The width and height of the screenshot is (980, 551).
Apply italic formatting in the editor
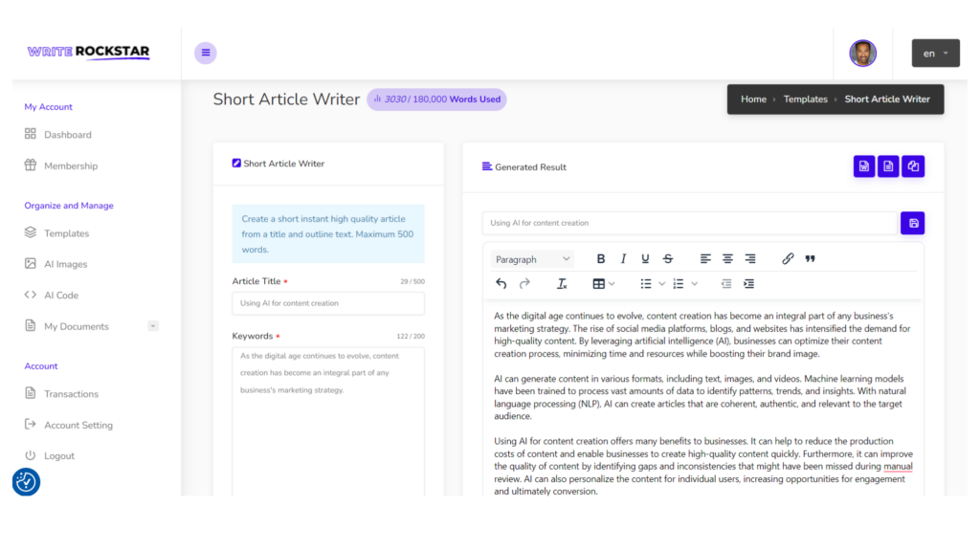623,259
